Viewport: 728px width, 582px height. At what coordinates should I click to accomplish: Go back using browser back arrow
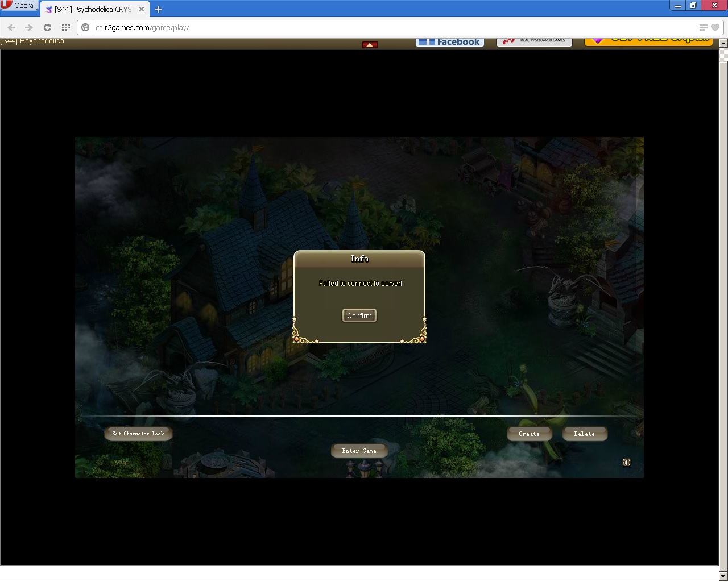point(11,27)
